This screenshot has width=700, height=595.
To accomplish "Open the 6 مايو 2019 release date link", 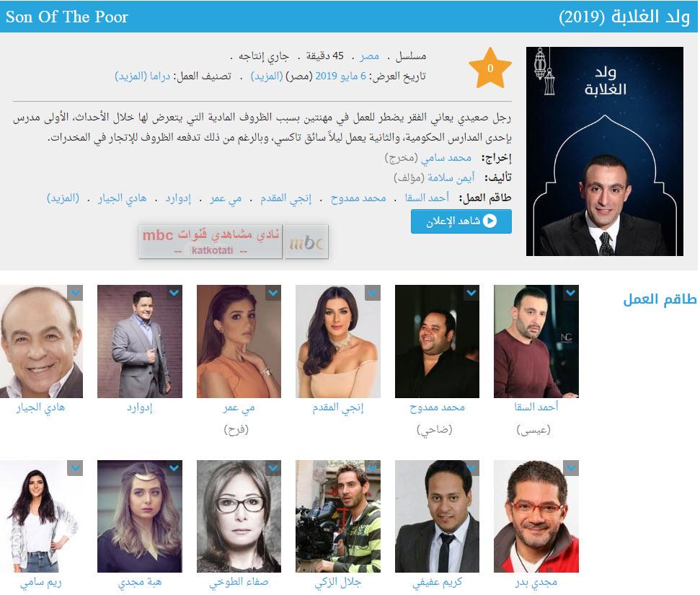I will tap(340, 76).
